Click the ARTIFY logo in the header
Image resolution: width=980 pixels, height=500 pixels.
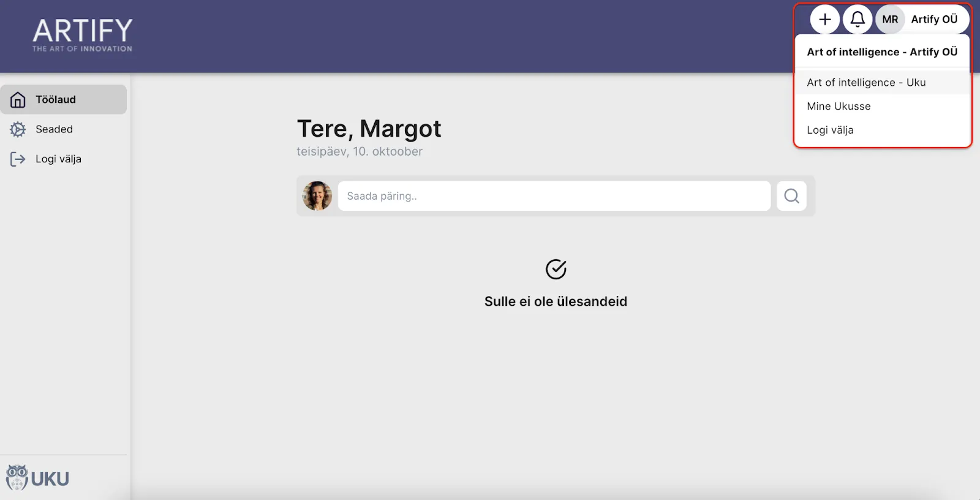pos(83,35)
